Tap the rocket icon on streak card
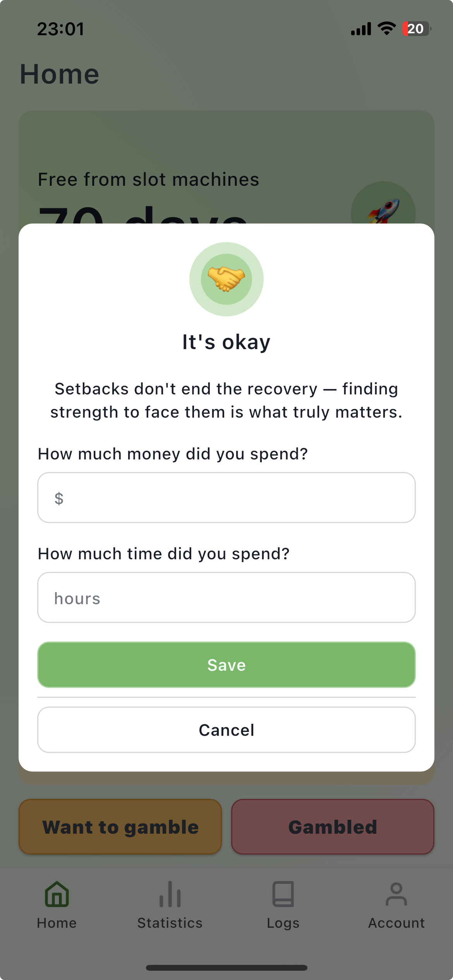This screenshot has width=453, height=980. click(383, 211)
